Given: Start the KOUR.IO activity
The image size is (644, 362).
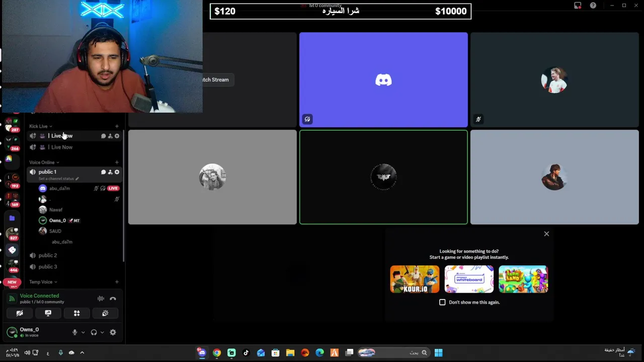Looking at the screenshot, I should tap(415, 279).
